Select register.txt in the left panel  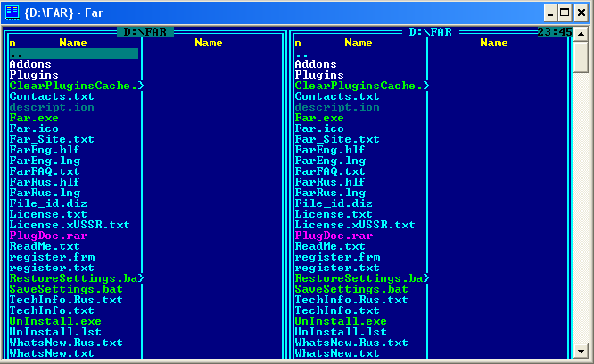click(x=52, y=268)
